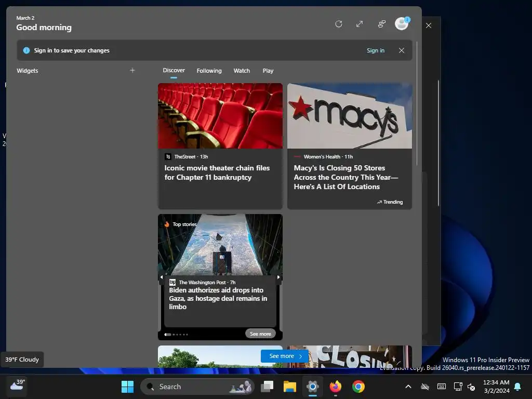The height and width of the screenshot is (399, 532).
Task: Click the widgets feed scrollbar
Action: point(417,103)
